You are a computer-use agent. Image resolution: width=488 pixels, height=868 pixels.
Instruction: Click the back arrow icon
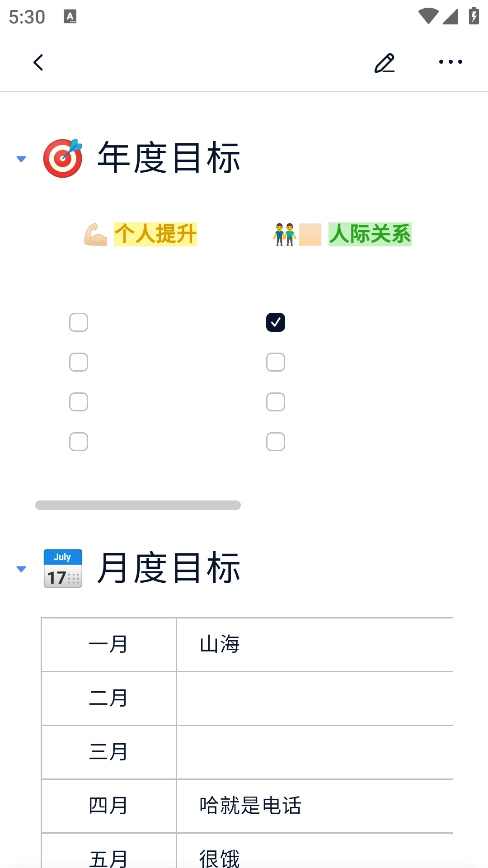[38, 63]
